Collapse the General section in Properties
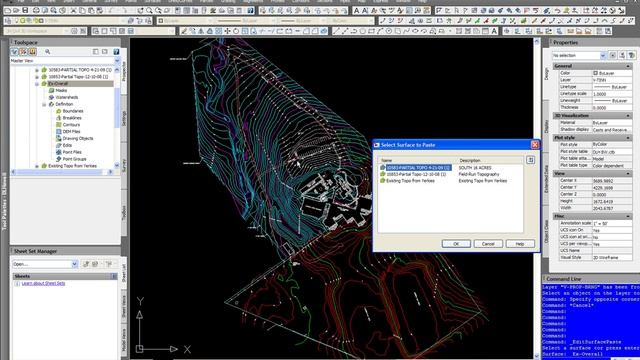 [x=628, y=66]
